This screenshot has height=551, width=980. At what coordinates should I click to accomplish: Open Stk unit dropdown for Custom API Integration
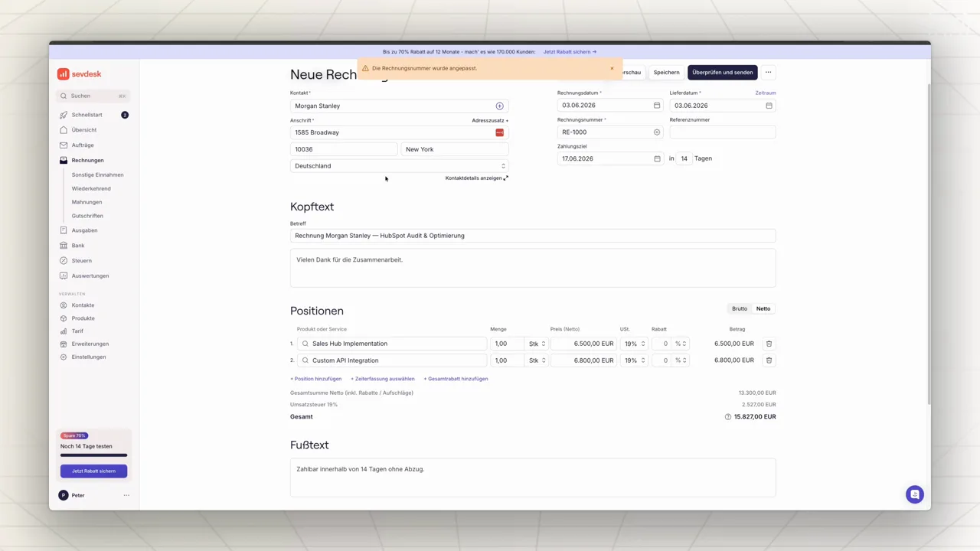pyautogui.click(x=537, y=360)
